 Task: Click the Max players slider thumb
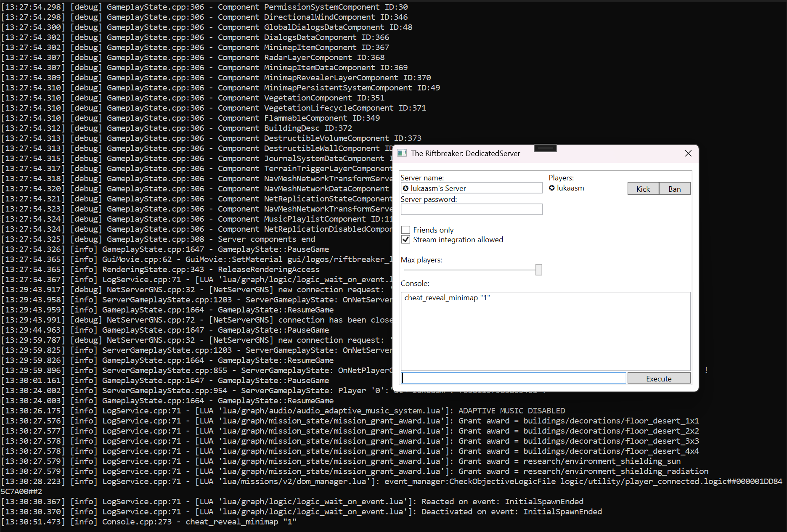(x=538, y=270)
